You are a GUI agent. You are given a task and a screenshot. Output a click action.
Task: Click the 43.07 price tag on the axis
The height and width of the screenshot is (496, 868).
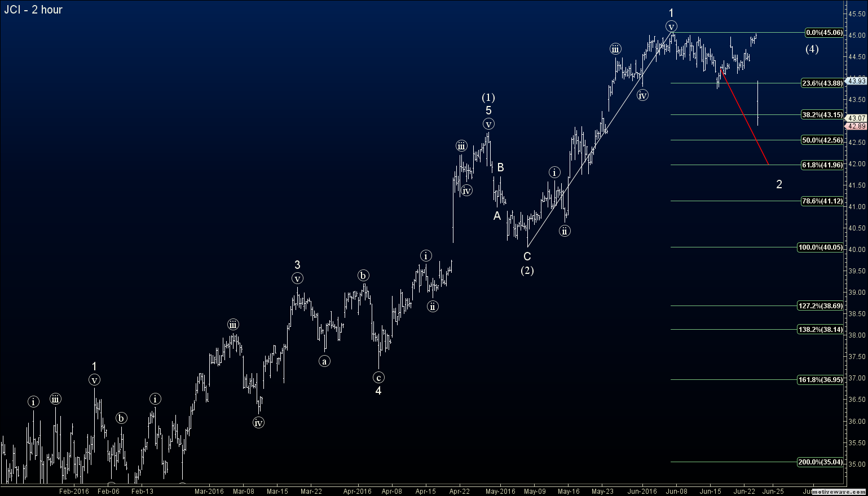coord(857,118)
